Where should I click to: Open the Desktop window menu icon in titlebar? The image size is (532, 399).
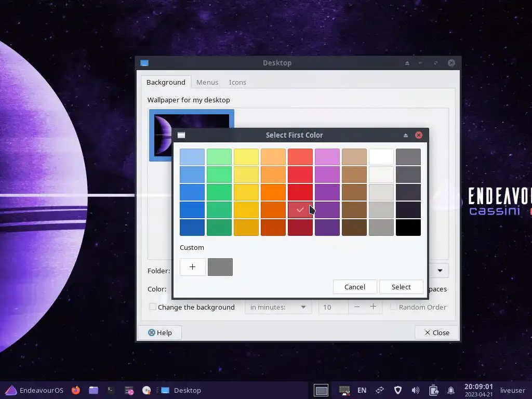[x=144, y=63]
